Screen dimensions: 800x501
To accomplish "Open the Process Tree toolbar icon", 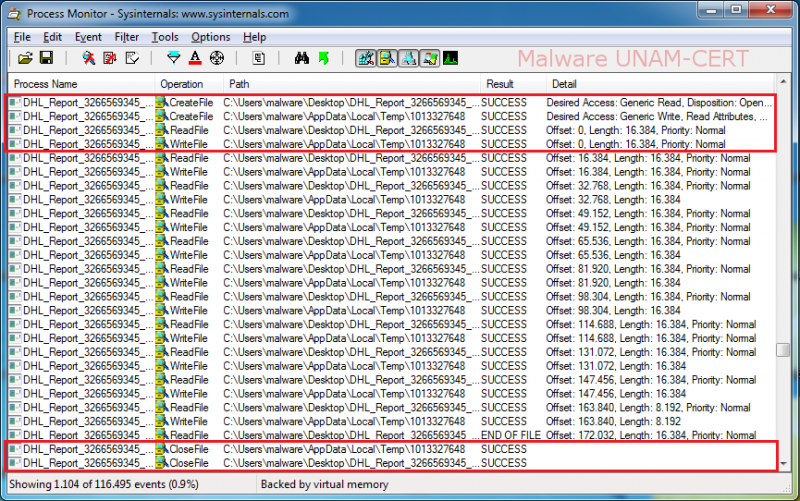I will coord(259,58).
